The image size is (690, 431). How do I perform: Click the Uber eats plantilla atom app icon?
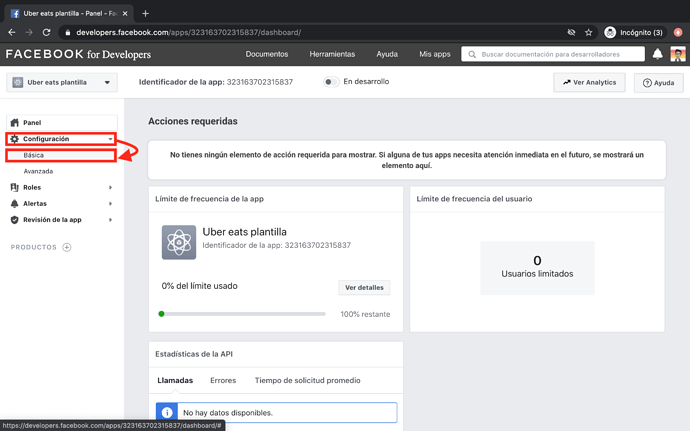(179, 242)
